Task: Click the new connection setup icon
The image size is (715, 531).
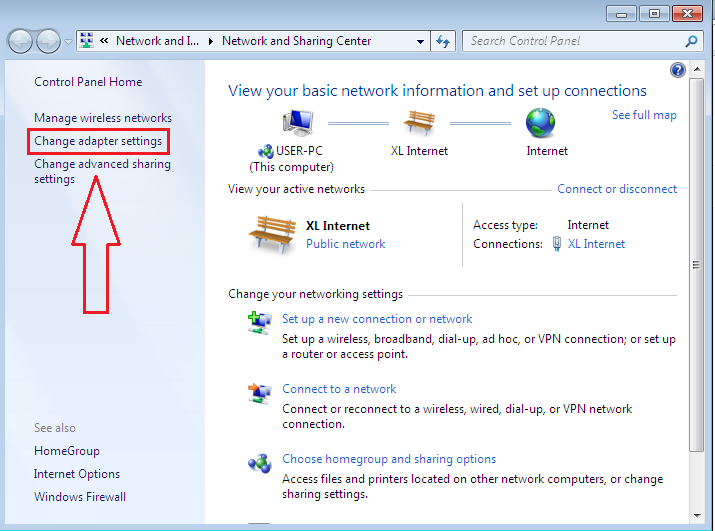Action: click(x=259, y=323)
